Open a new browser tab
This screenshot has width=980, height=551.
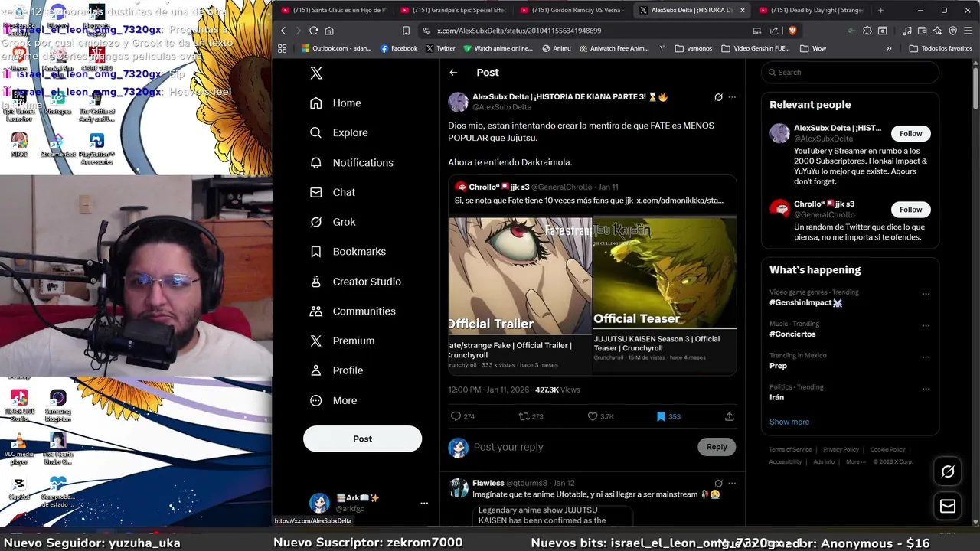[880, 10]
